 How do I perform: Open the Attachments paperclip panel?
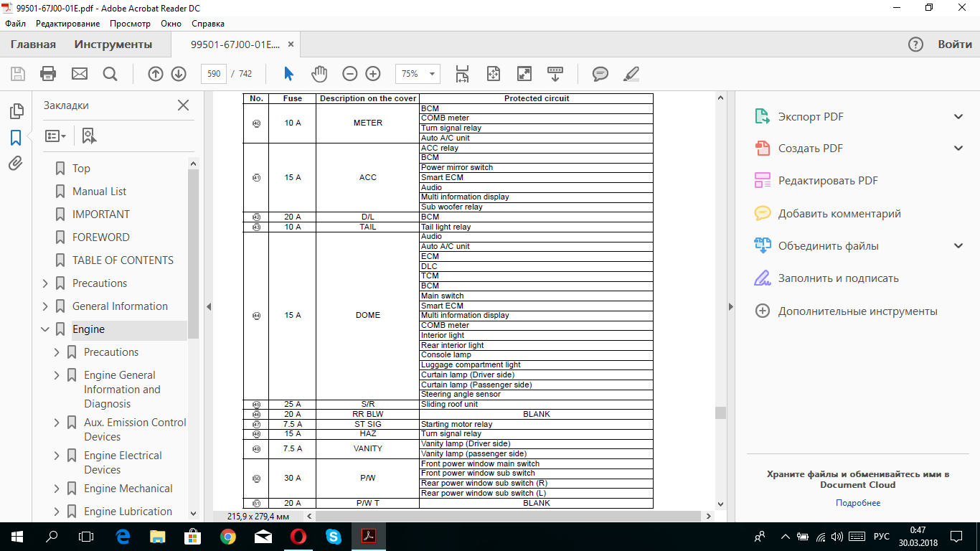[x=16, y=164]
